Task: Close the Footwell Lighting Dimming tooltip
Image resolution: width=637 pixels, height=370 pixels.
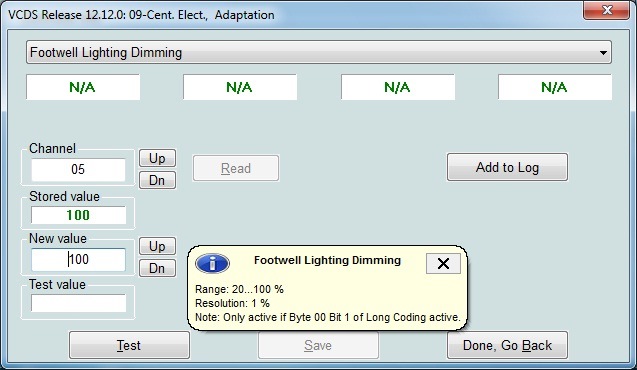Action: (443, 264)
